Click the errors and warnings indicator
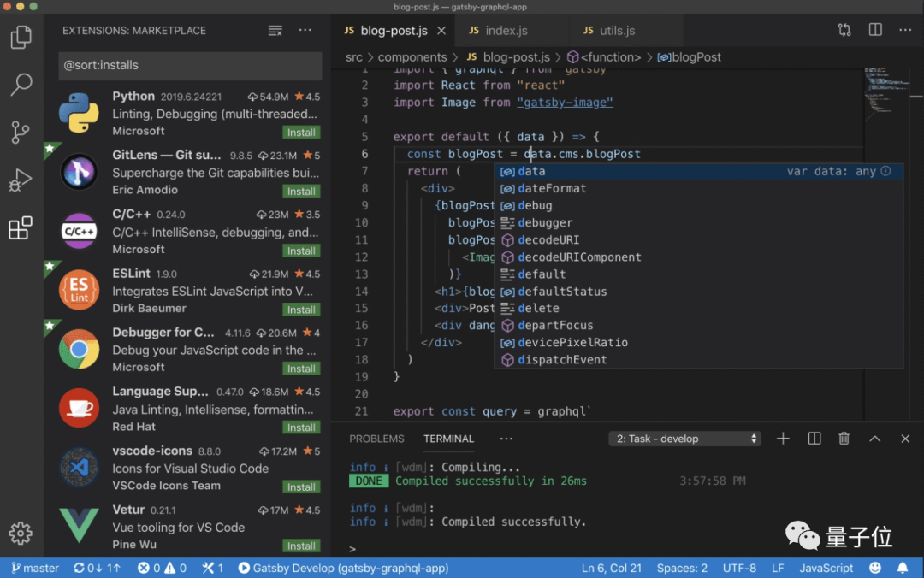924x578 pixels. [x=161, y=568]
